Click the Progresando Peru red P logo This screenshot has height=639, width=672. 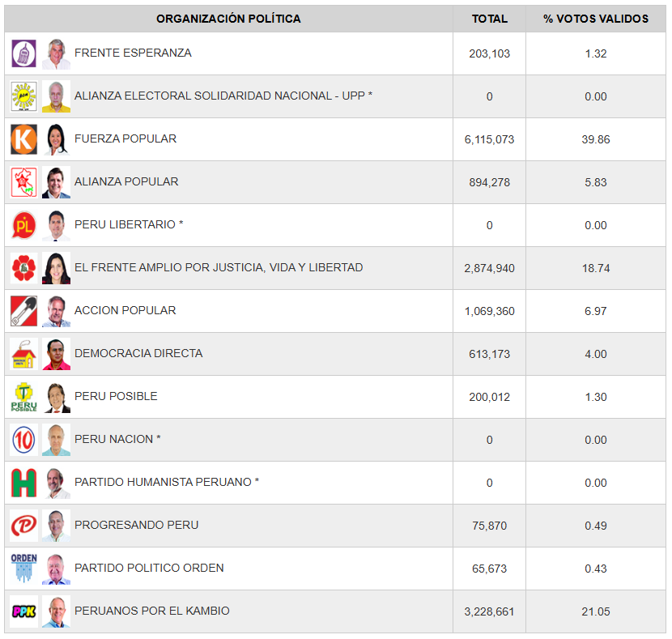[x=24, y=526]
